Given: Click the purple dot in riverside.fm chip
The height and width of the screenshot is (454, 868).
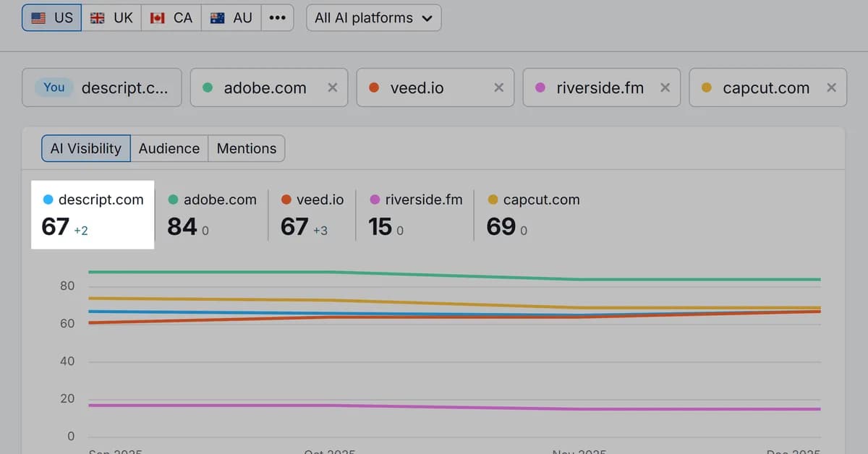Looking at the screenshot, I should pyautogui.click(x=540, y=87).
